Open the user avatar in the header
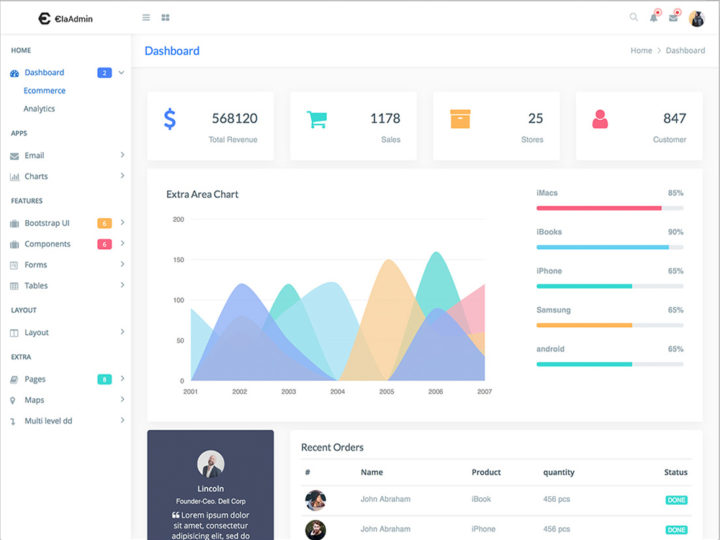The width and height of the screenshot is (720, 540). [x=697, y=18]
